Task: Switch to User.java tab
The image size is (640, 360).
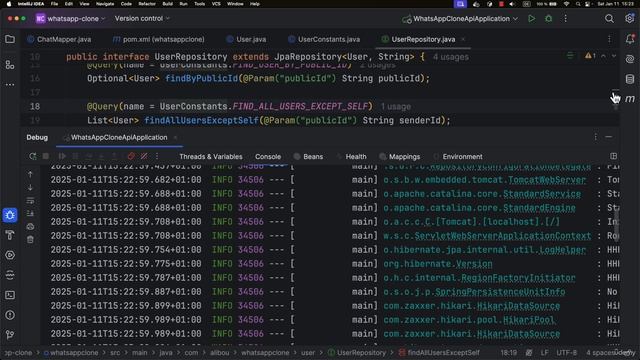Action: 246,40
